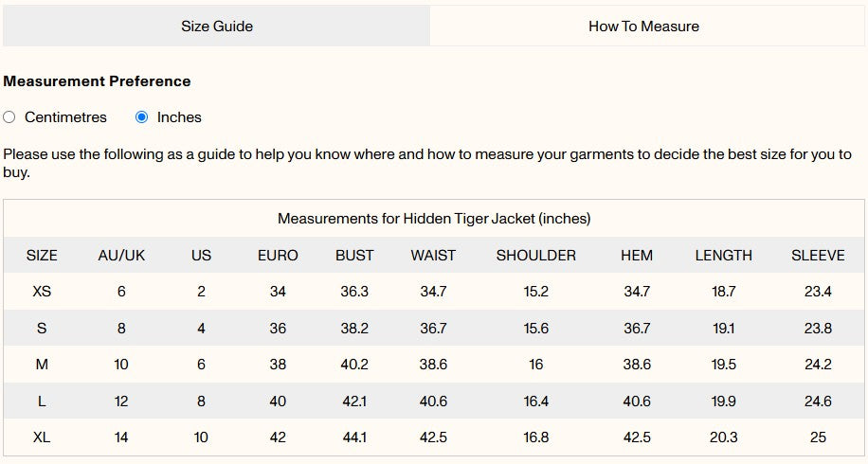
Task: Click the shoulder value 16.8 for XL
Action: [536, 437]
